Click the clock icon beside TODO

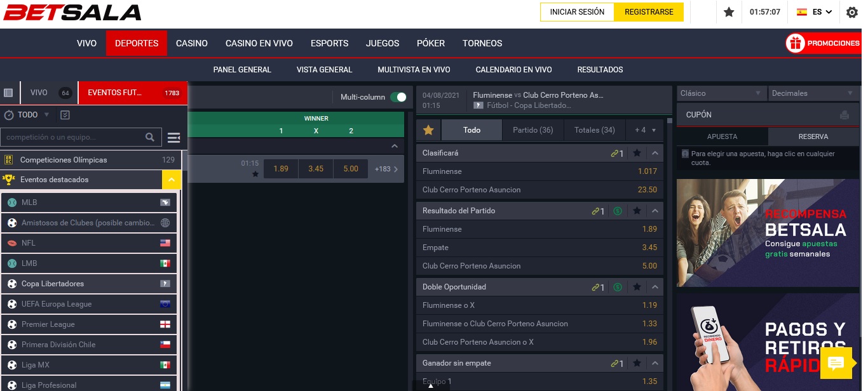point(9,115)
